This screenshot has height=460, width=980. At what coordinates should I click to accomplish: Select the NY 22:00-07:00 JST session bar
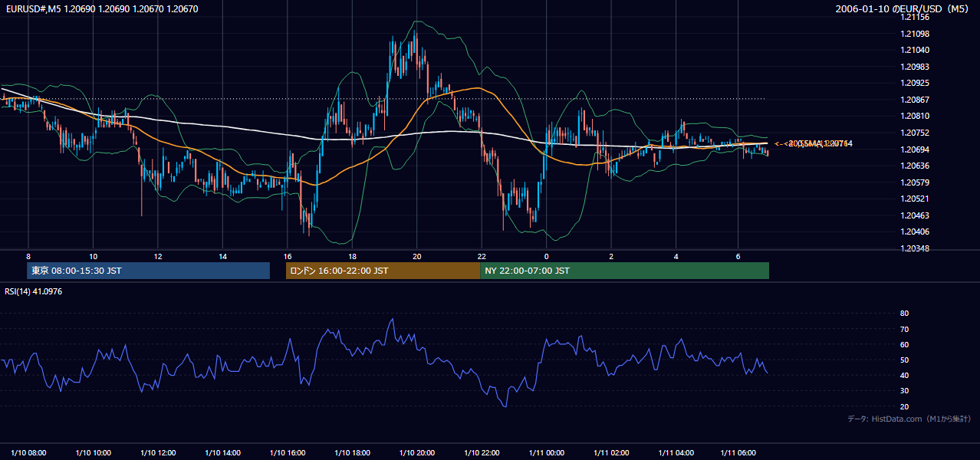tap(624, 271)
